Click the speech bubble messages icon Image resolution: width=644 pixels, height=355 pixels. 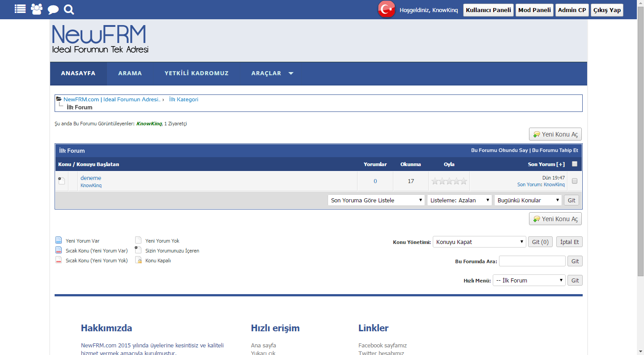click(x=53, y=9)
